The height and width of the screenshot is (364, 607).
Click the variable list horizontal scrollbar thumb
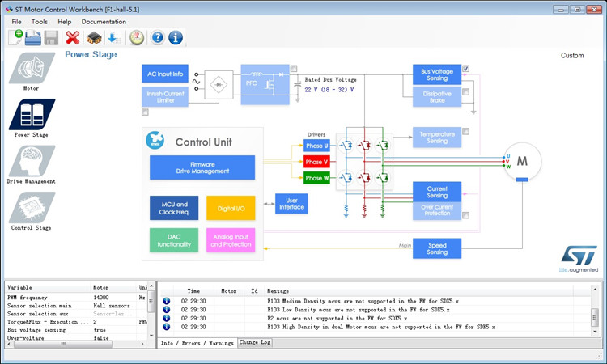[x=63, y=344]
